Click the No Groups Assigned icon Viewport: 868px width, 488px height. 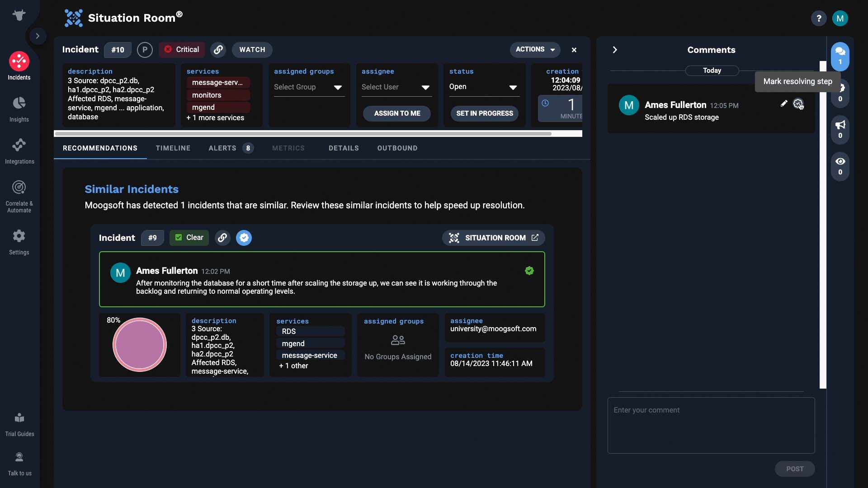pos(398,340)
